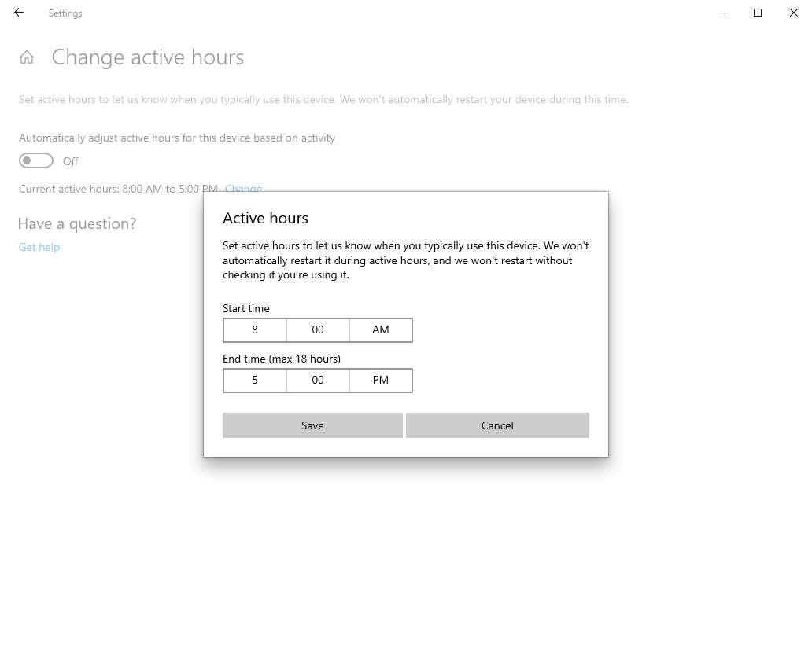Screen dimensions: 812x648
Task: Click the Settings label in the title bar
Action: tap(65, 13)
